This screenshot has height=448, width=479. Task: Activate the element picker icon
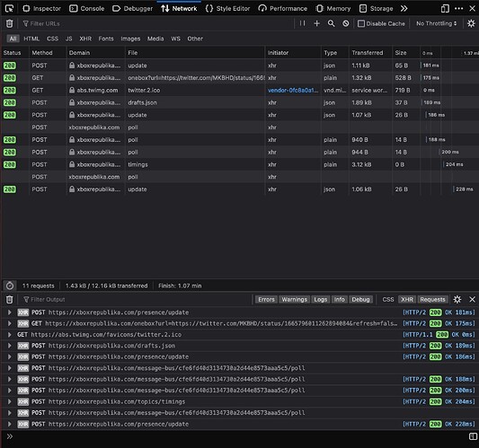pos(10,9)
